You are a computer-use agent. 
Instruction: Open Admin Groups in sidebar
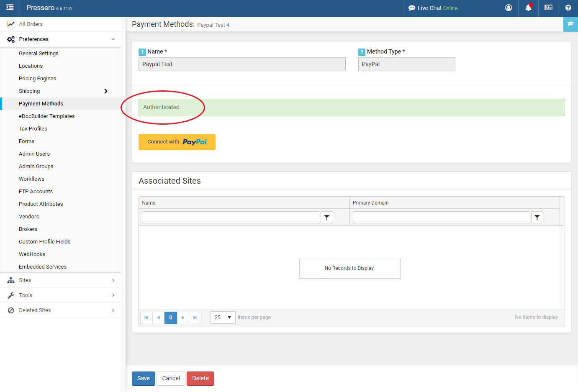(x=36, y=167)
